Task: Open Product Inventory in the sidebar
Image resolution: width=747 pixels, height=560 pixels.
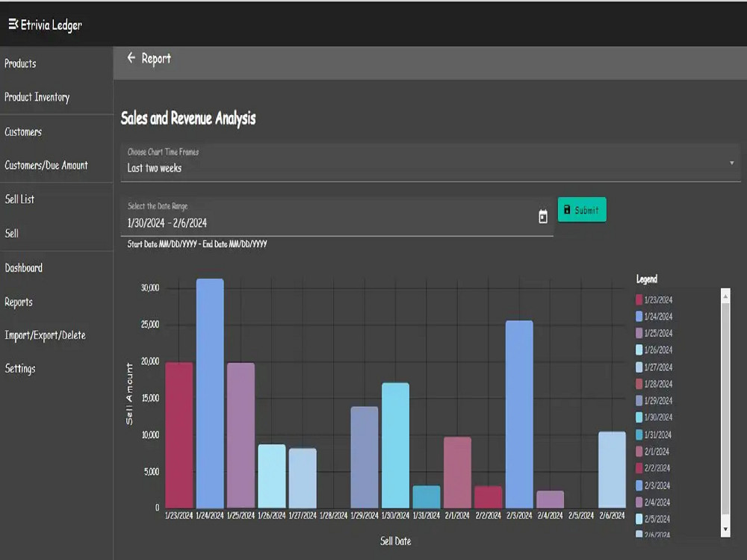Action: (x=37, y=97)
